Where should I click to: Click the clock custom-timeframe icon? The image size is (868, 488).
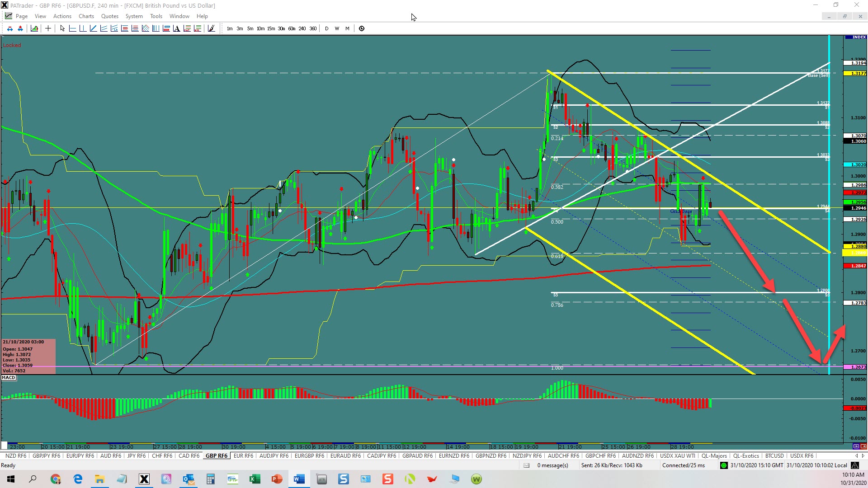click(x=362, y=28)
